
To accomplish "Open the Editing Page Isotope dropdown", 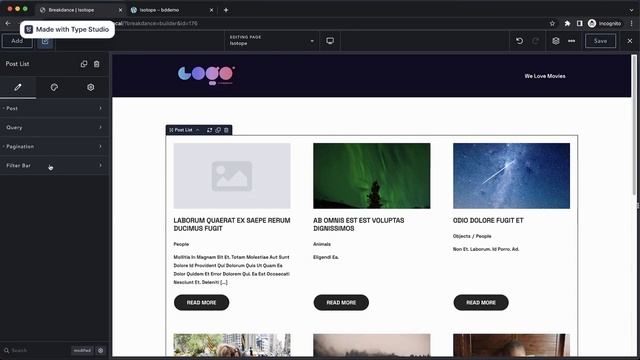I will [x=271, y=40].
